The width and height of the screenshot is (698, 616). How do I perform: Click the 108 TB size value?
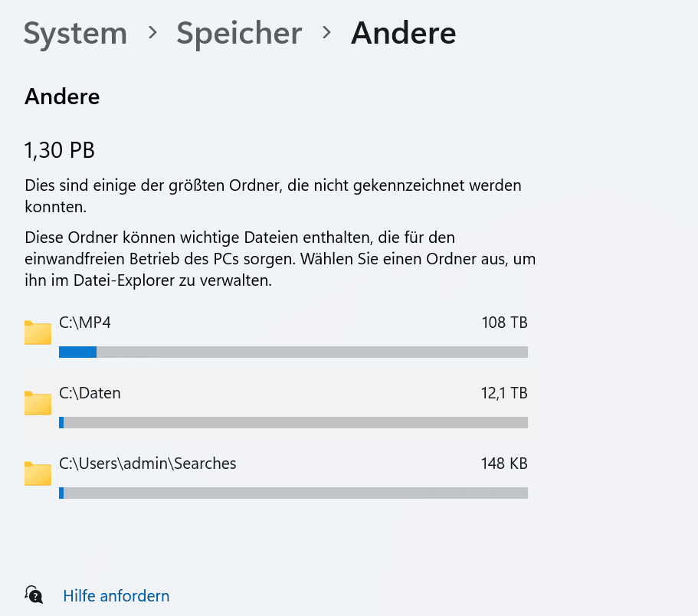coord(504,323)
